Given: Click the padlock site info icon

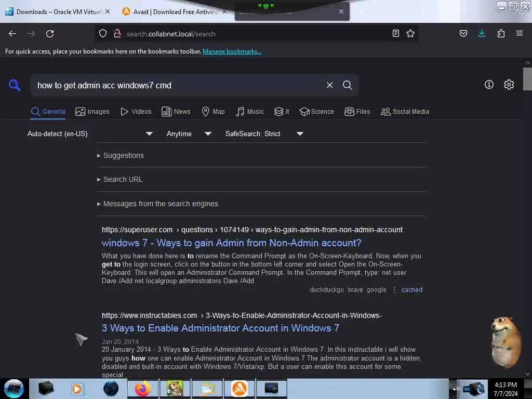Looking at the screenshot, I should [117, 34].
